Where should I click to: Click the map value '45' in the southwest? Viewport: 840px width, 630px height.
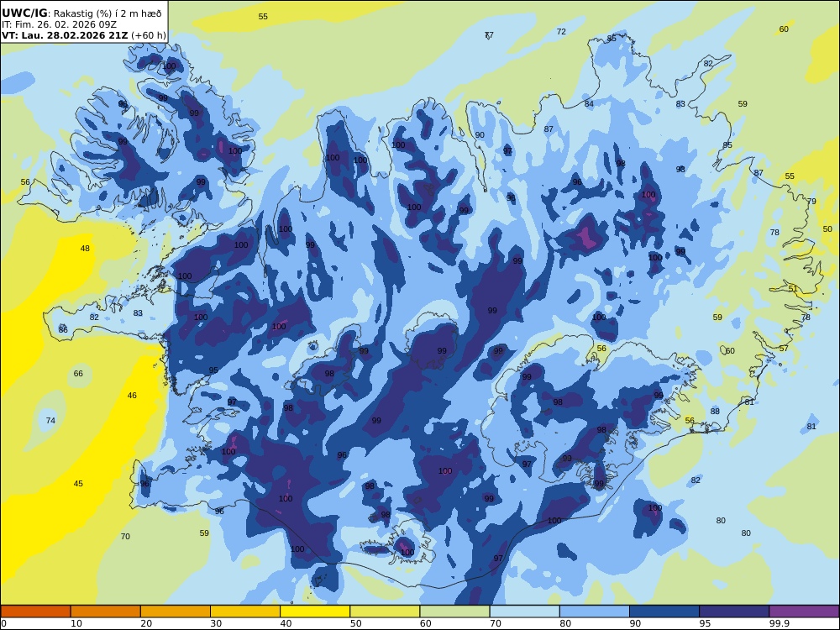(78, 484)
